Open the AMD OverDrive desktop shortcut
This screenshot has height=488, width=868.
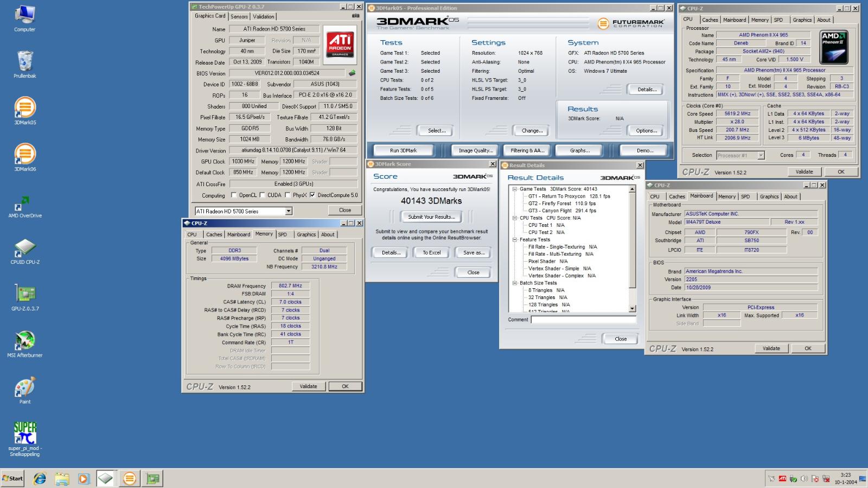tap(25, 206)
